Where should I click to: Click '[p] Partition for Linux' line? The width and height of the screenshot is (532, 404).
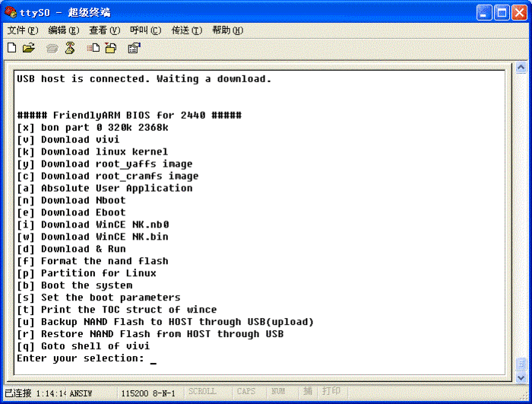tap(87, 273)
